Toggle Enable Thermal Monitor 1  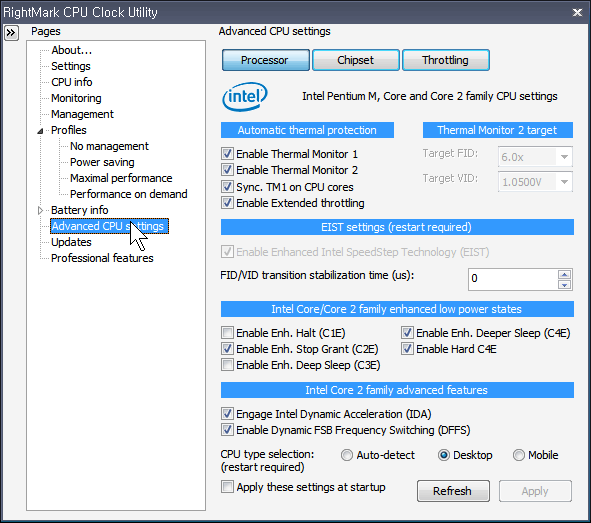[227, 154]
